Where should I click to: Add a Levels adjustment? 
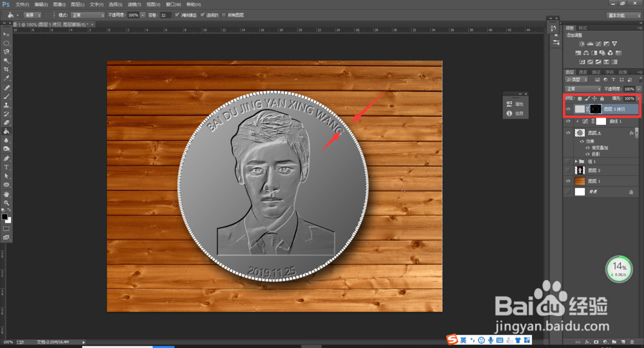click(590, 44)
